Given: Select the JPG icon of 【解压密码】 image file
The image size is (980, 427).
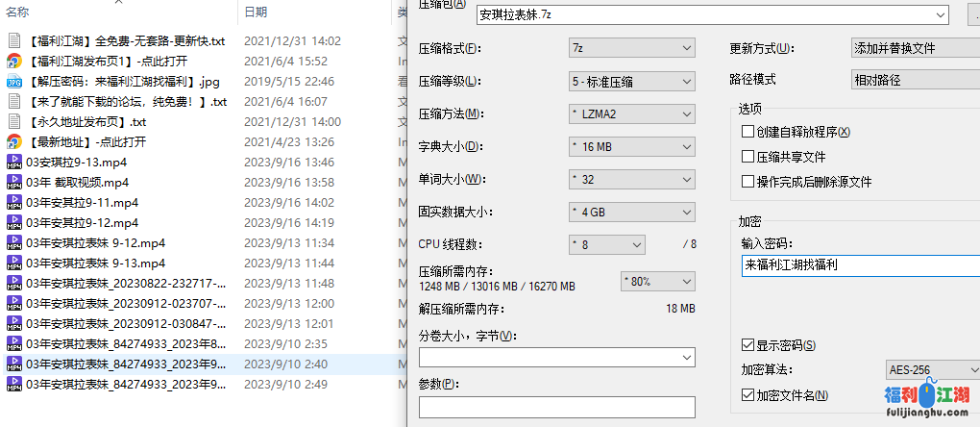Looking at the screenshot, I should coord(13,82).
